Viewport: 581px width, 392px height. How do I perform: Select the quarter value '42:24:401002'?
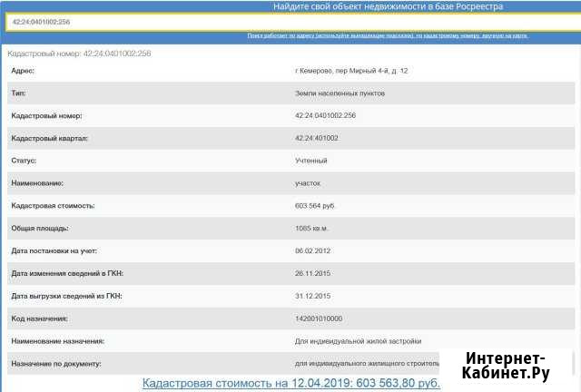click(317, 138)
